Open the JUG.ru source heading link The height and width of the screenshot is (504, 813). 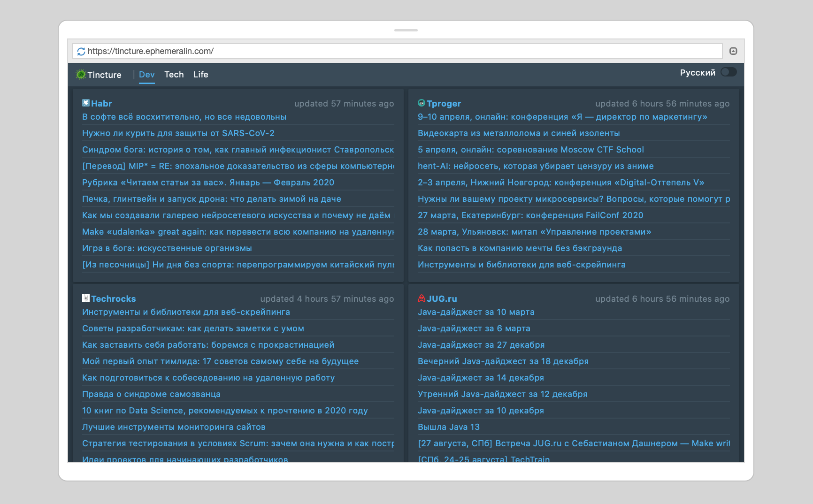click(442, 298)
